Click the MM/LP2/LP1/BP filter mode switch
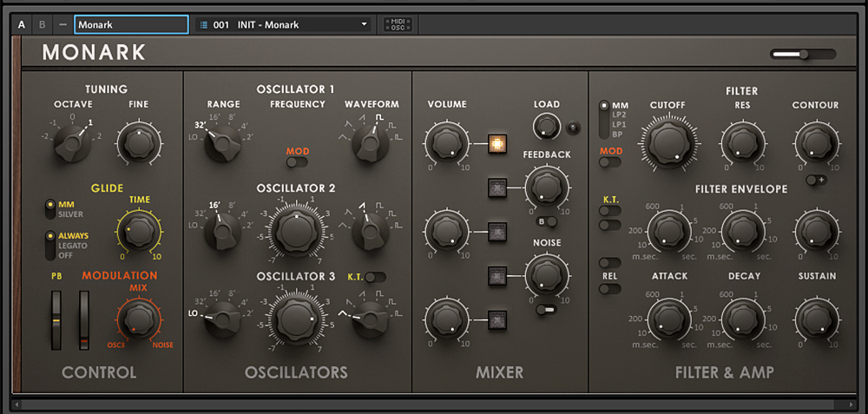Screen dimensions: 868x414 603,120
